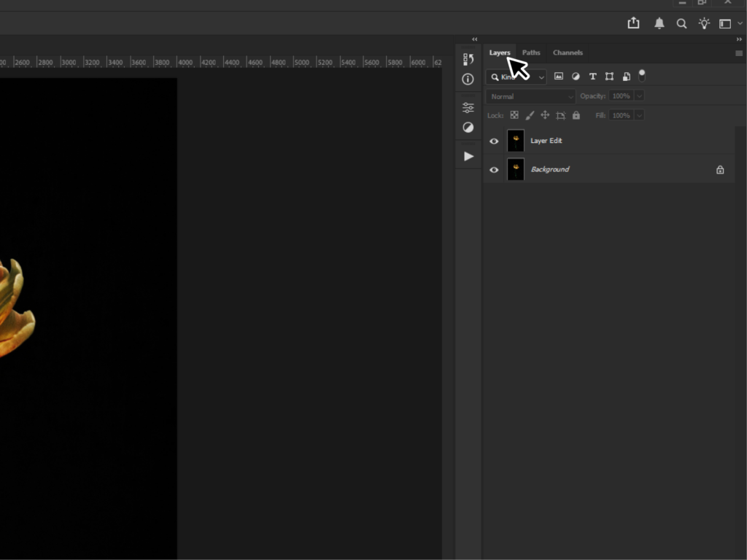Open the Info panel icon
Image resolution: width=747 pixels, height=560 pixels.
[x=468, y=79]
